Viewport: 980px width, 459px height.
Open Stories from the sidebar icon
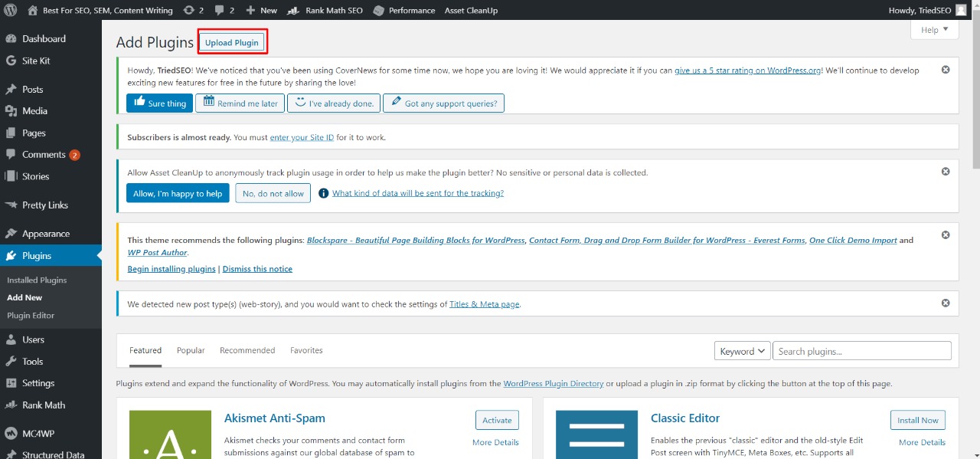11,176
